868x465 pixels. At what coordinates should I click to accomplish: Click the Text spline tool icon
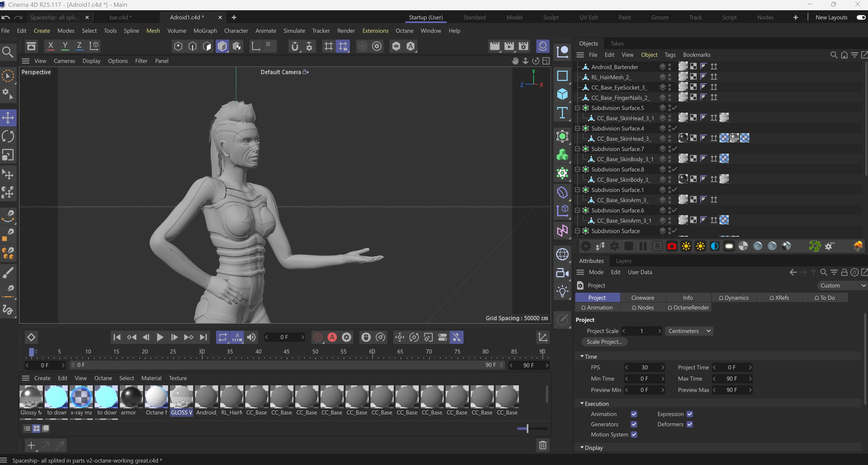[562, 113]
